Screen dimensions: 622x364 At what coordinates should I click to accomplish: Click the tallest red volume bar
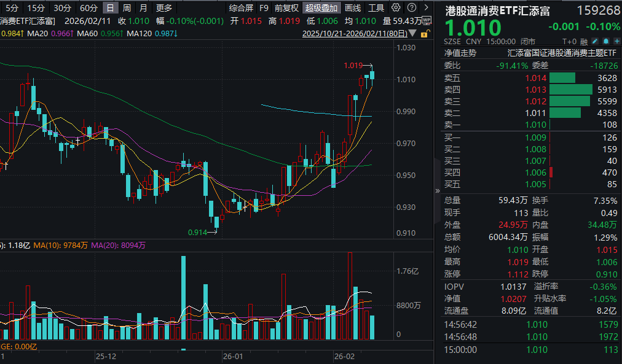click(350, 296)
